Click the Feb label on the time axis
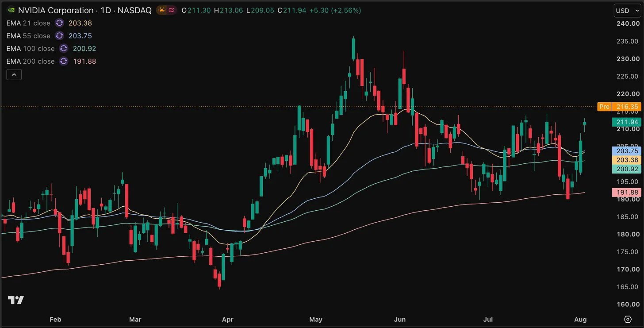The width and height of the screenshot is (644, 328). [x=55, y=319]
